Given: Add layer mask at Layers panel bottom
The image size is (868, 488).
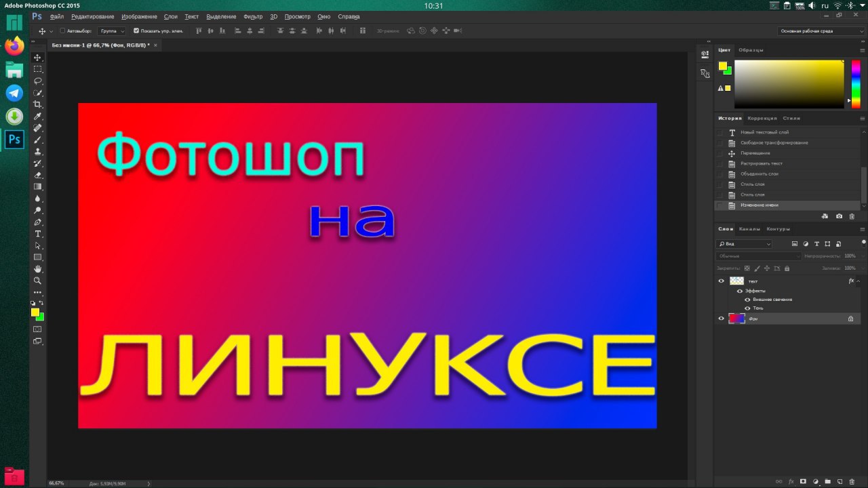Looking at the screenshot, I should pyautogui.click(x=804, y=481).
